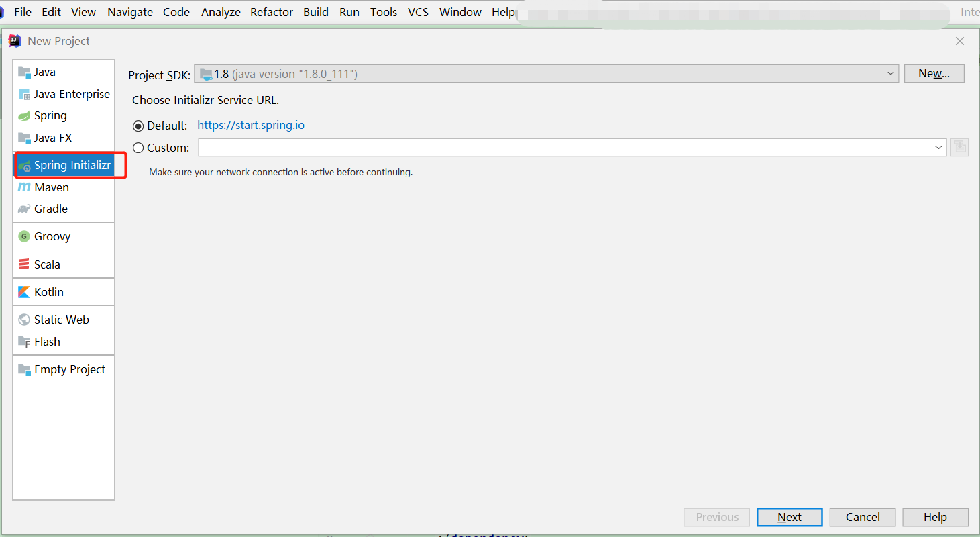This screenshot has width=980, height=537.
Task: Select the Static Web text in the list
Action: coord(62,320)
